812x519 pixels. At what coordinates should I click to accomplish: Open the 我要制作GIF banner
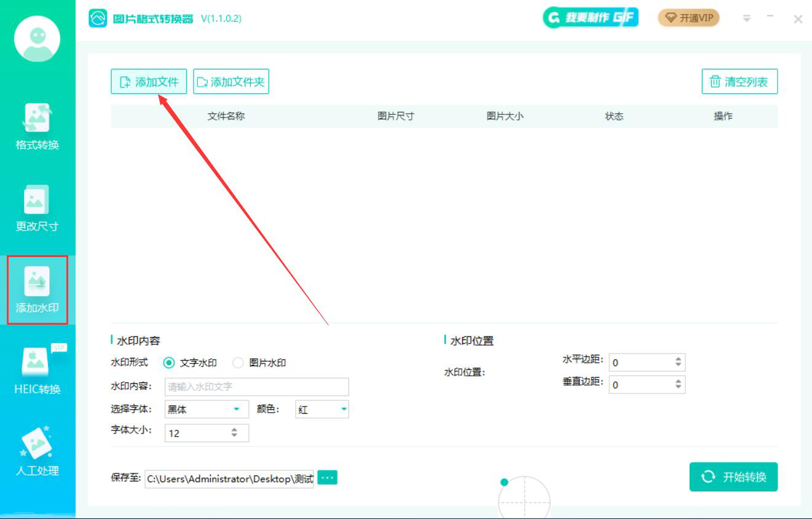click(591, 18)
